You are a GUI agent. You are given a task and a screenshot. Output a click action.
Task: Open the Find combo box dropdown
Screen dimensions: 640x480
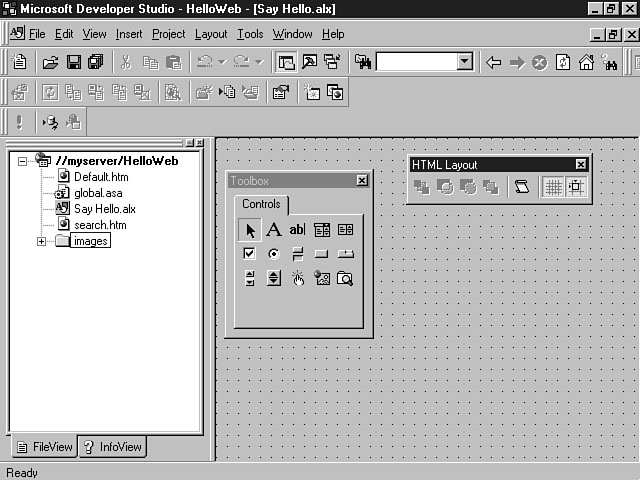(464, 62)
